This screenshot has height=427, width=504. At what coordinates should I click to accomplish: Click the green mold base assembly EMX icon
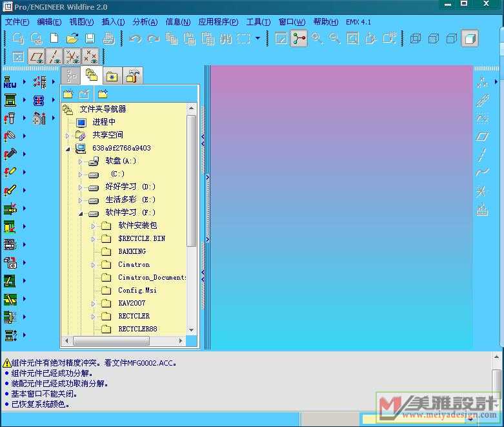point(10,100)
